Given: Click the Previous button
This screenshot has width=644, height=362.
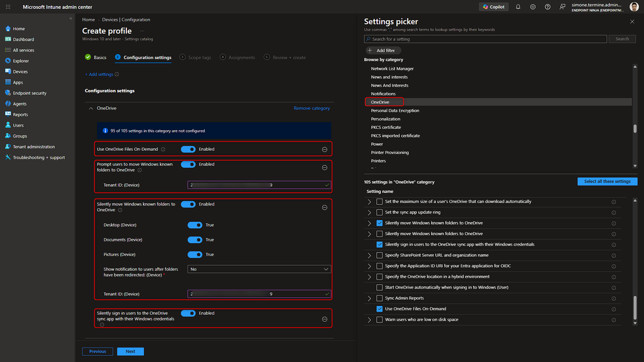Looking at the screenshot, I should pos(97,351).
